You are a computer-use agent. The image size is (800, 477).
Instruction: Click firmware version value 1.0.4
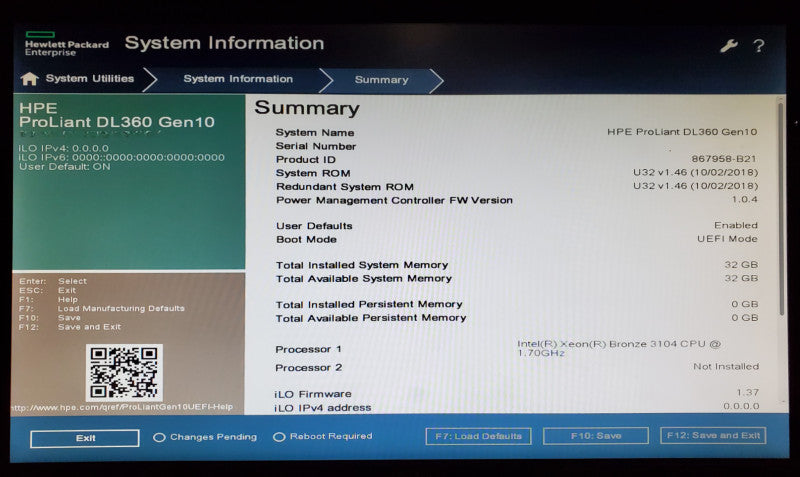tap(745, 199)
